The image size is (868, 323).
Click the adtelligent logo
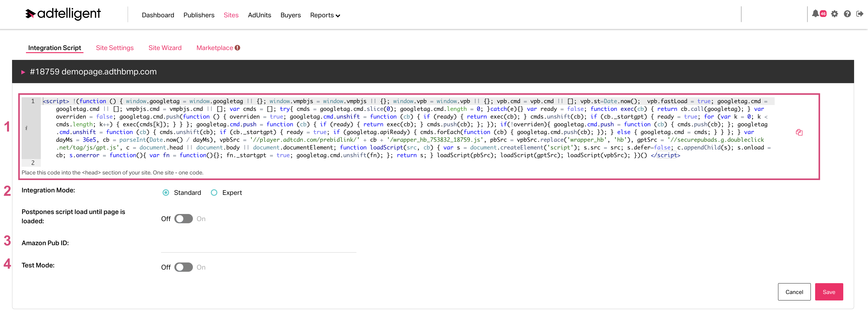click(x=63, y=14)
